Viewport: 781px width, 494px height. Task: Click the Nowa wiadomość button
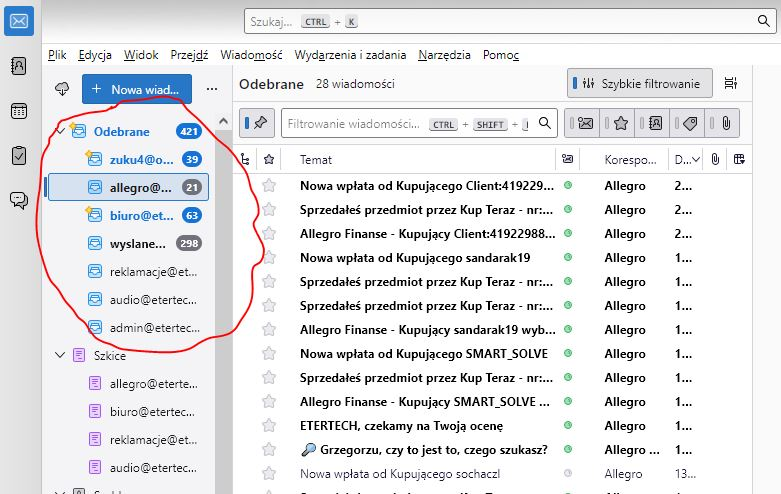tap(136, 89)
